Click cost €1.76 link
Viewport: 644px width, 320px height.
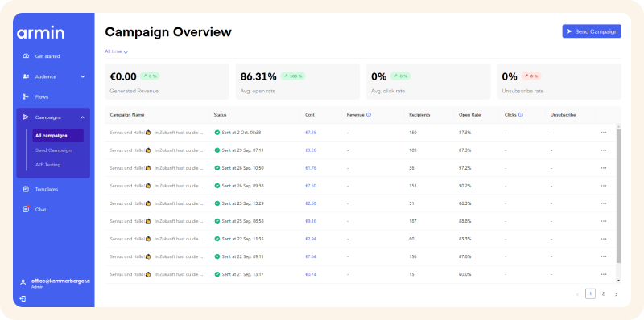(311, 168)
